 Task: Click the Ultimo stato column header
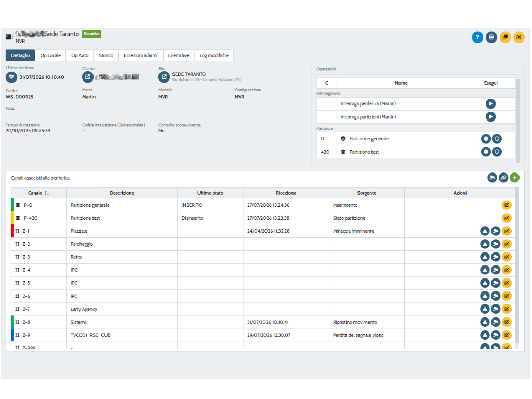(x=210, y=193)
